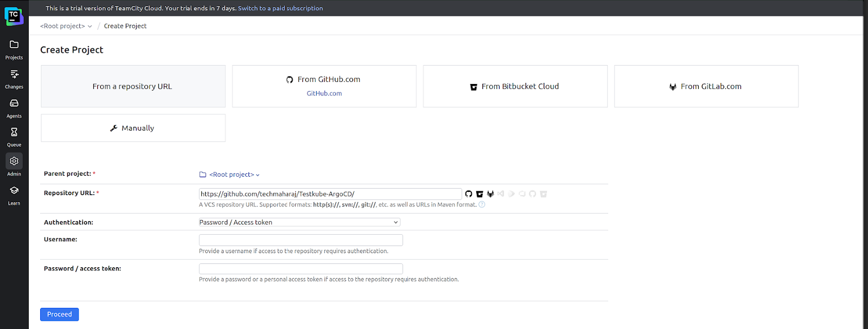868x329 pixels.
Task: Click the black Bitbucket icon beside Repository URL
Action: (x=480, y=194)
